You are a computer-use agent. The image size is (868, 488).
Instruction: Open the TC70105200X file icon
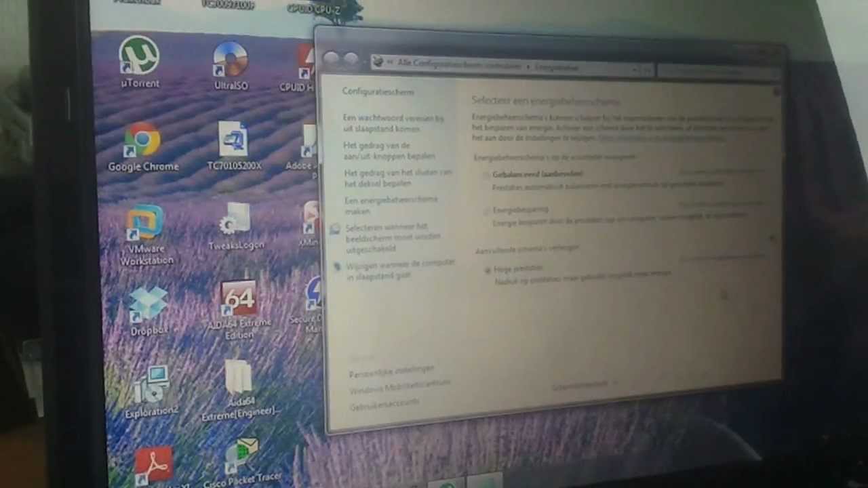click(x=234, y=146)
